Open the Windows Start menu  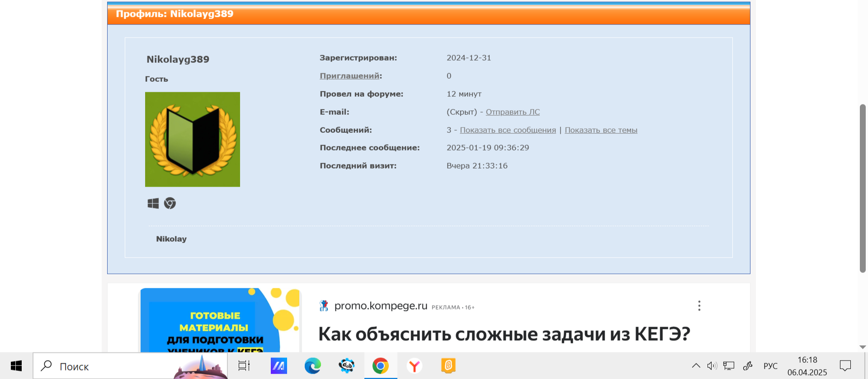[16, 366]
